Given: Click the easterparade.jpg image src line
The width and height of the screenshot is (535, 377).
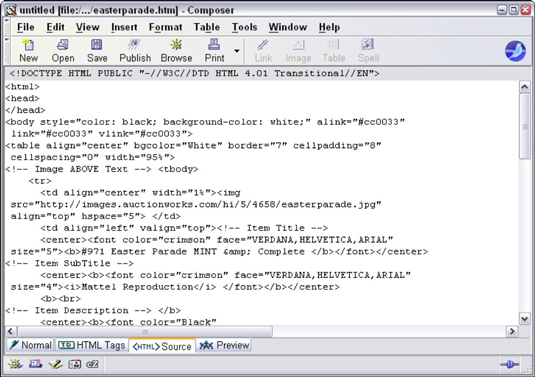Looking at the screenshot, I should [x=196, y=205].
